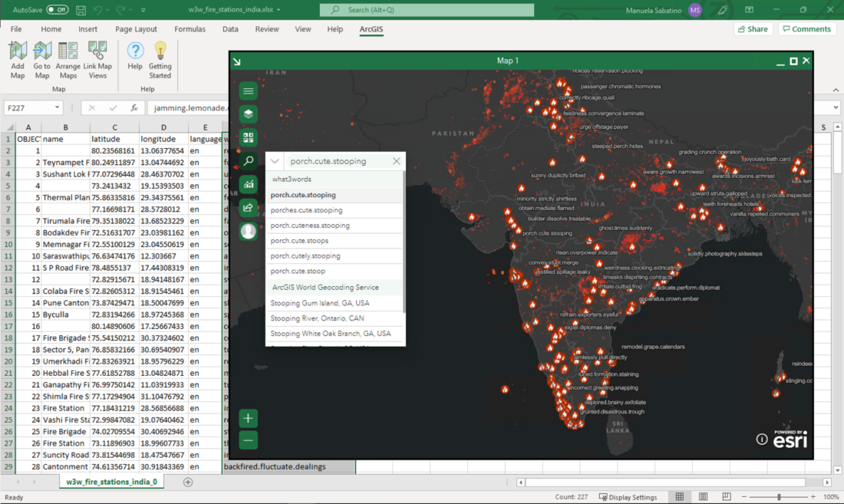Image resolution: width=844 pixels, height=504 pixels.
Task: Clear the map search text
Action: click(x=396, y=161)
